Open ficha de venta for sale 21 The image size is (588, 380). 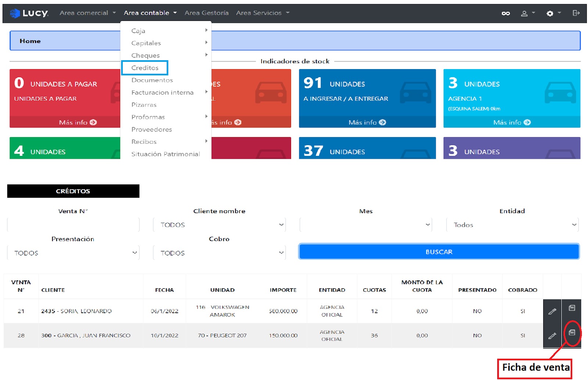pos(572,308)
